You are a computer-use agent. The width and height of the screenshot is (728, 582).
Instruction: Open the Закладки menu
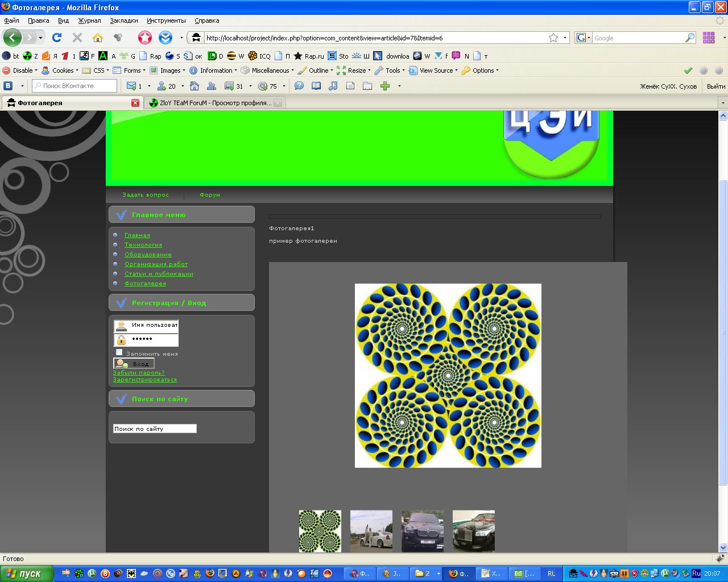coord(123,20)
